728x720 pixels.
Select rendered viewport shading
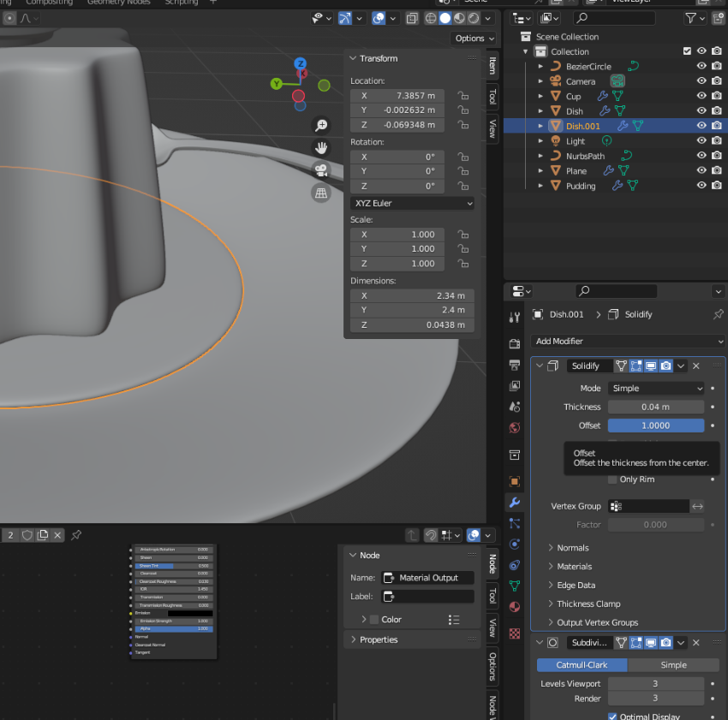tap(474, 18)
